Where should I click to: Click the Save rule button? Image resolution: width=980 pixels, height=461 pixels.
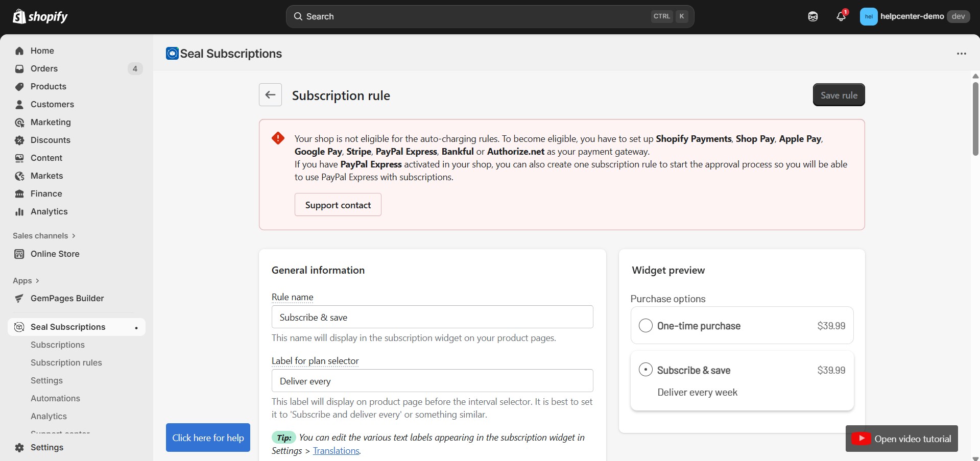[838, 94]
